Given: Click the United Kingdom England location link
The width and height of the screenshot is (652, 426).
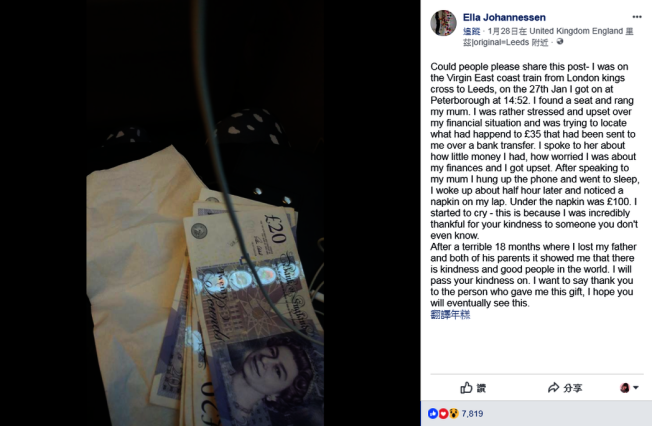Looking at the screenshot, I should click(x=576, y=31).
